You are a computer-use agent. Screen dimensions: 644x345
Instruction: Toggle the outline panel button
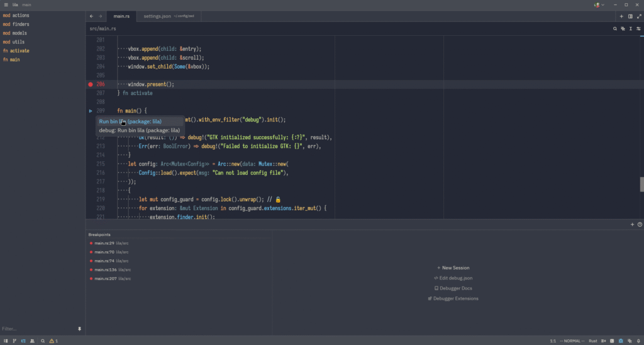click(23, 341)
